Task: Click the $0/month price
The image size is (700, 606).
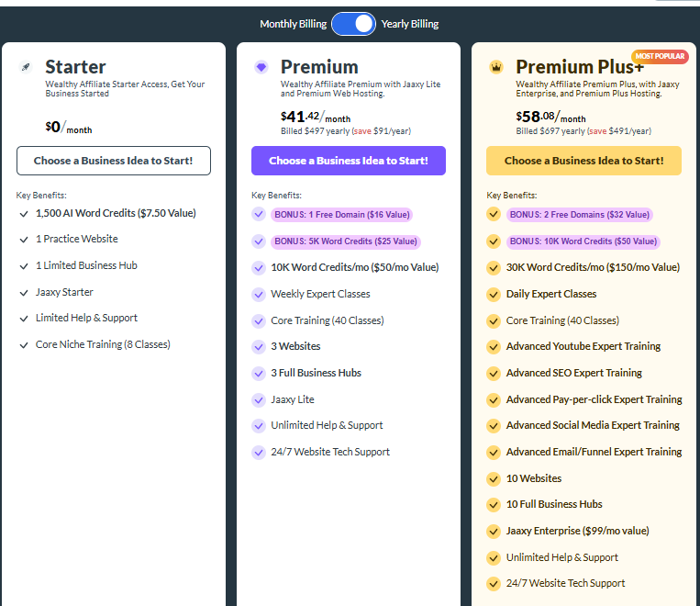Action: pyautogui.click(x=69, y=127)
